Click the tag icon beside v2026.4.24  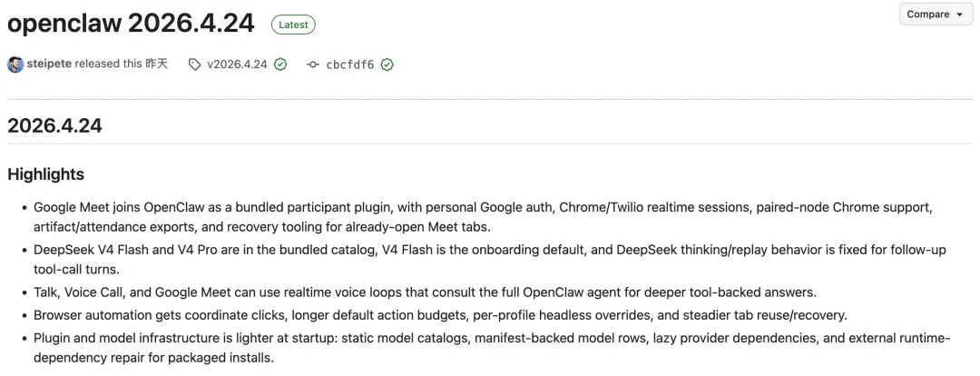coord(194,64)
